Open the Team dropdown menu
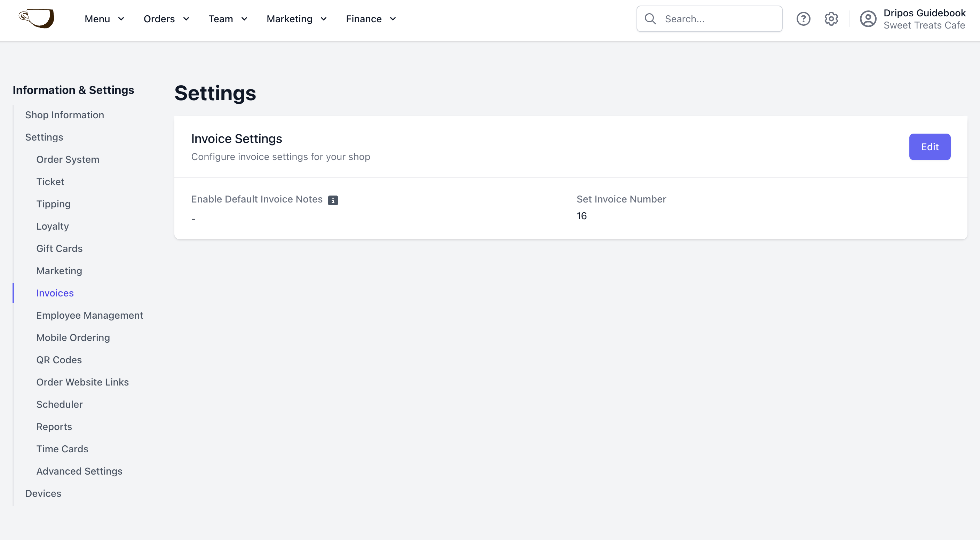 click(228, 19)
